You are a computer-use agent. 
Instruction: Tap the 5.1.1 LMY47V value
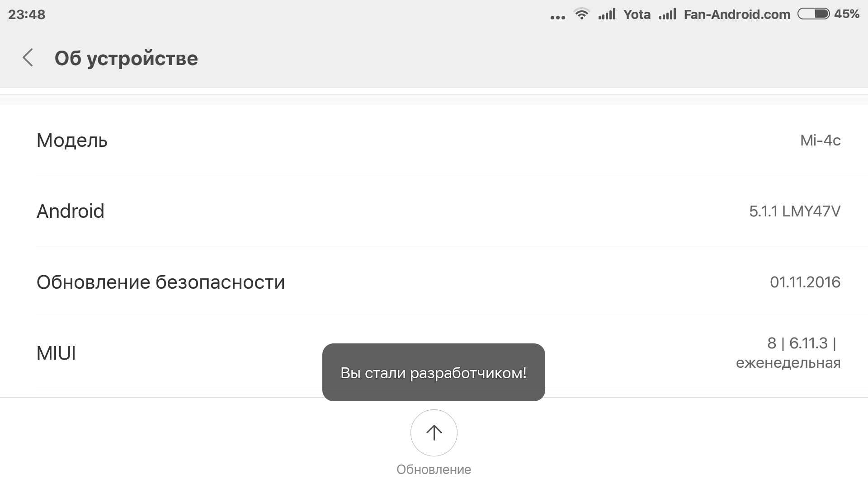[794, 211]
